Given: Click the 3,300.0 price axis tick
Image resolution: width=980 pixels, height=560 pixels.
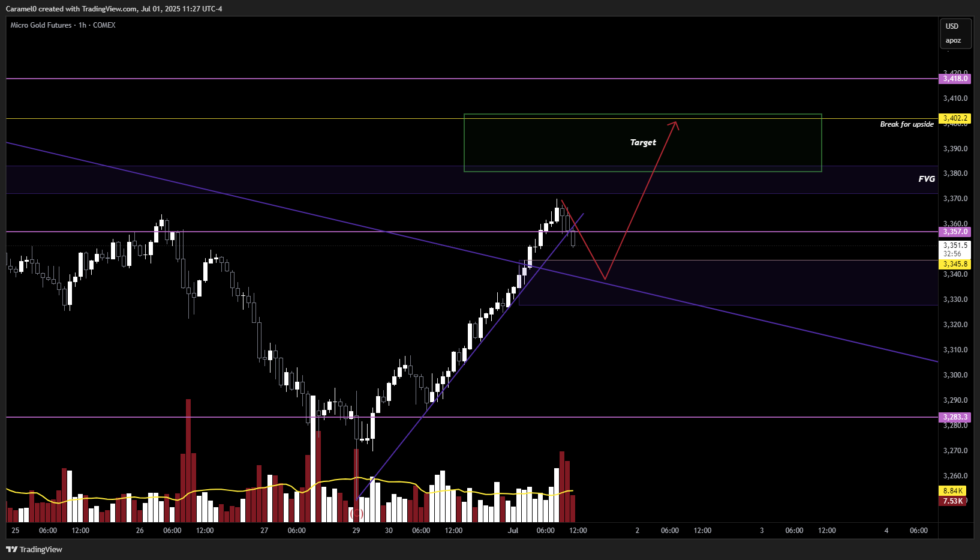Looking at the screenshot, I should click(955, 375).
